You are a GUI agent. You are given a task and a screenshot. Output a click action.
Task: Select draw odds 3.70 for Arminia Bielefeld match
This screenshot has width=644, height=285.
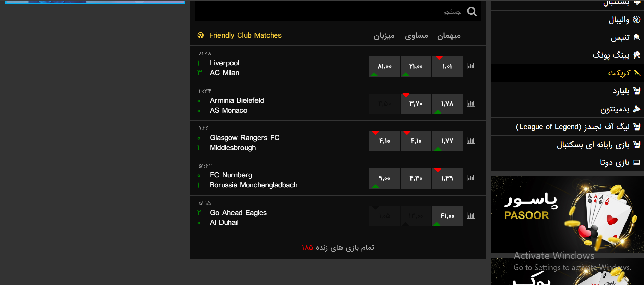416,104
